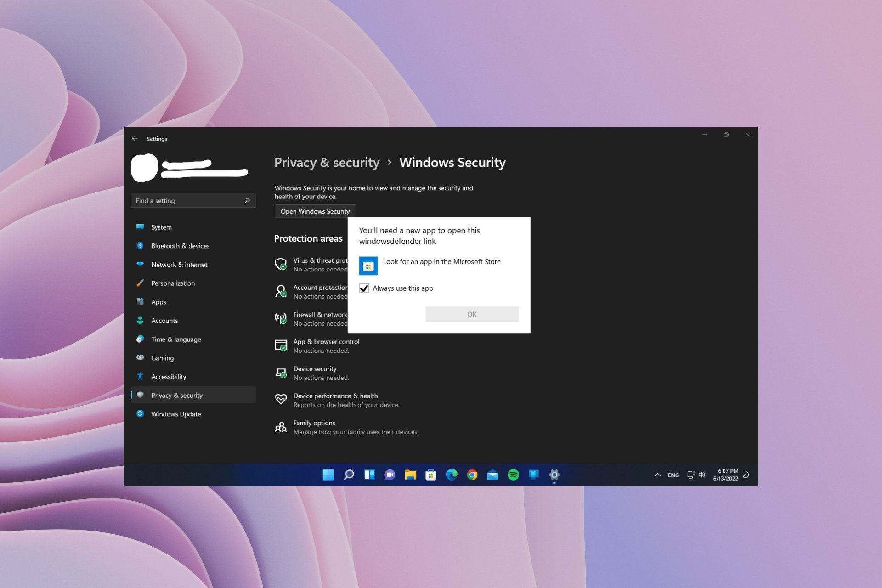Click the Firewall & network protection antenna icon
Screen dimensions: 882x588
(281, 318)
